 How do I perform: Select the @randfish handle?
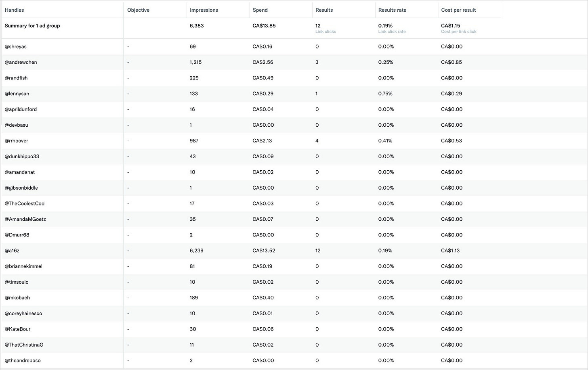pyautogui.click(x=16, y=78)
